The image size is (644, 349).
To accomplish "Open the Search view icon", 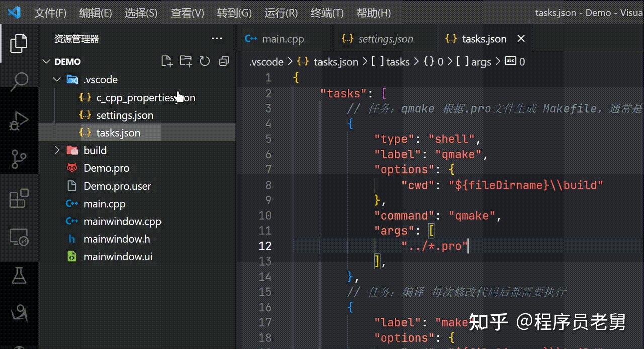I will coord(19,80).
